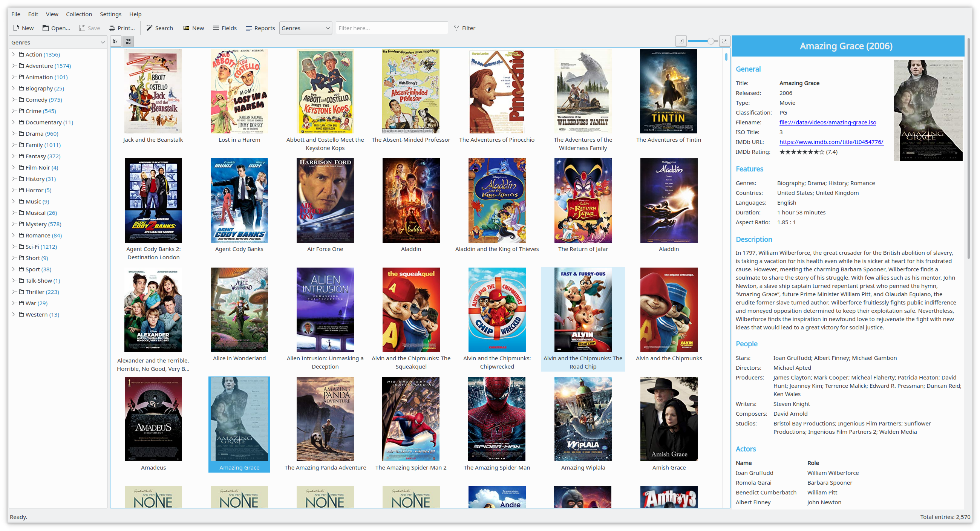
Task: Select The Adventures of Tintin poster
Action: pyautogui.click(x=668, y=91)
